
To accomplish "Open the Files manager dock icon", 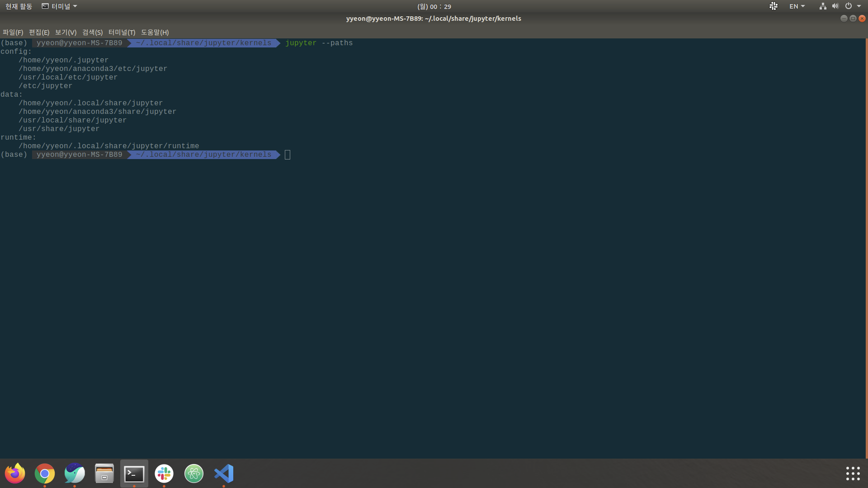I will 104,474.
